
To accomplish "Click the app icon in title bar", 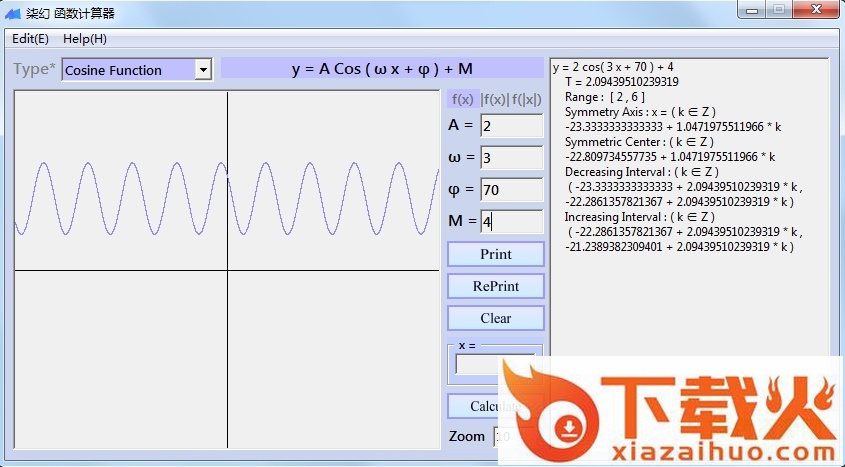I will point(13,13).
